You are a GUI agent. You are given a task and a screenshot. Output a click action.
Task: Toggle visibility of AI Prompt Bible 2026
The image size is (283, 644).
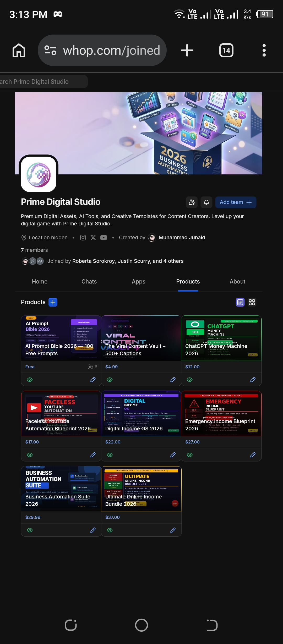[x=30, y=380]
